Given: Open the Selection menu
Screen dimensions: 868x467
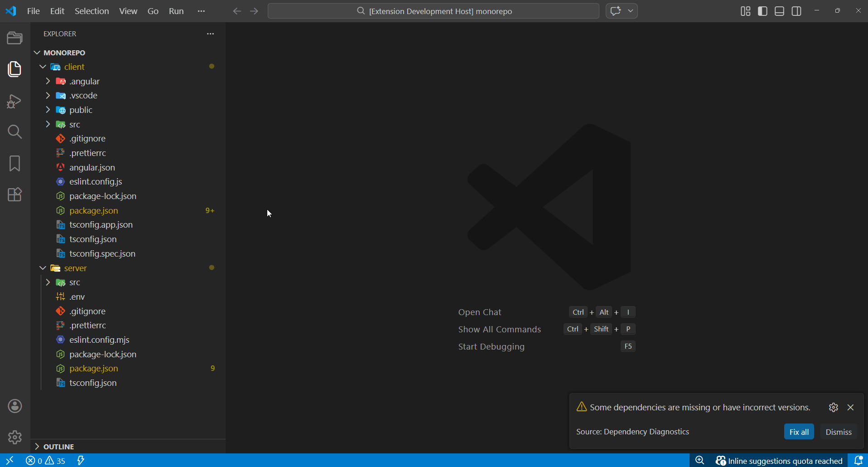Looking at the screenshot, I should pos(92,11).
